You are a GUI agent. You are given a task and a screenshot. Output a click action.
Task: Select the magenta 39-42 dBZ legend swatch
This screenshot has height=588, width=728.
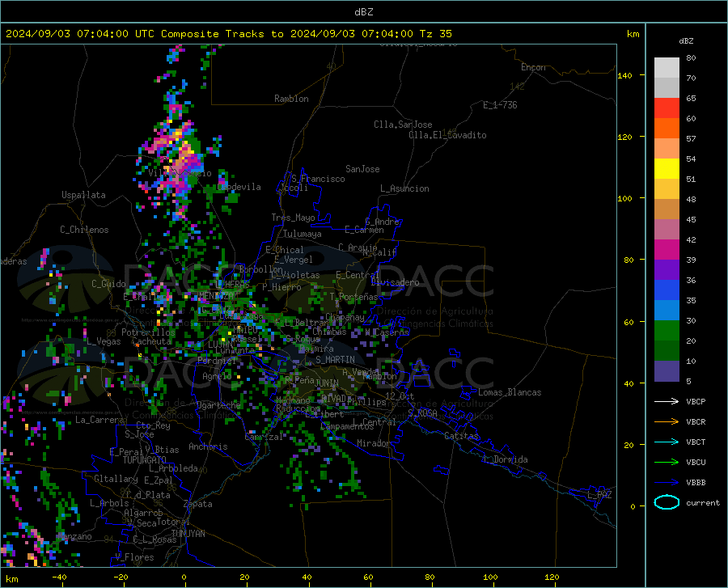click(x=667, y=250)
